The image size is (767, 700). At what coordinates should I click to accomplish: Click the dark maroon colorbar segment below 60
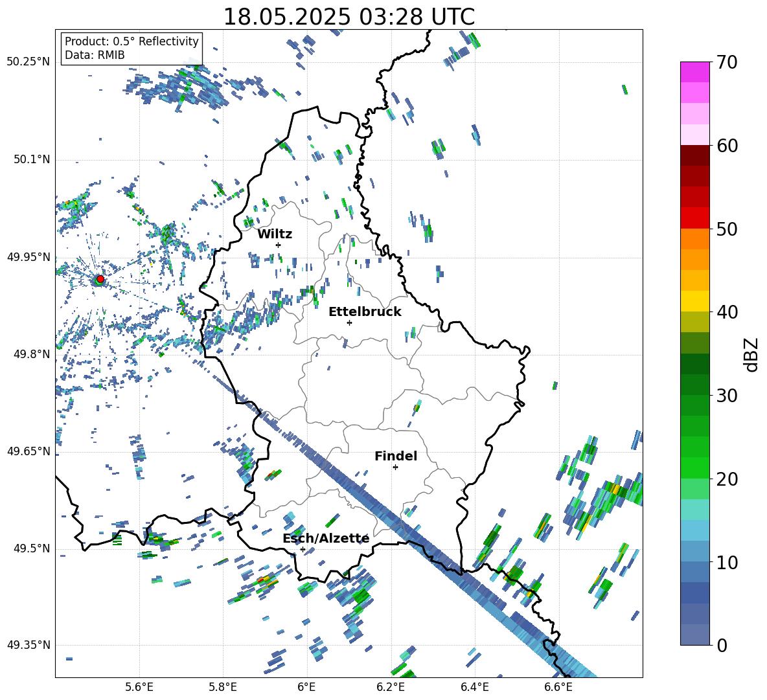(694, 155)
